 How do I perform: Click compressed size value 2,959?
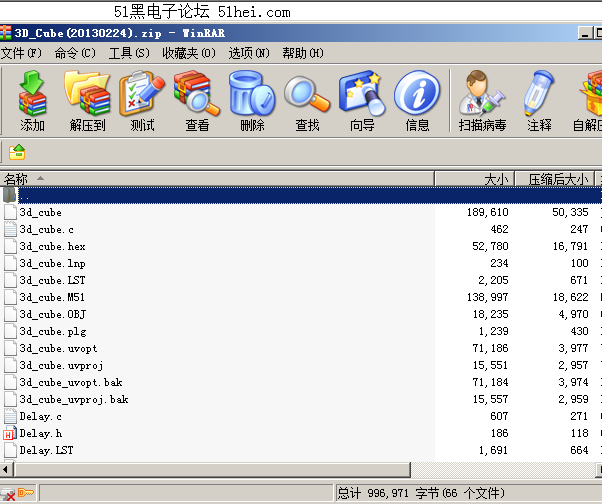click(573, 399)
